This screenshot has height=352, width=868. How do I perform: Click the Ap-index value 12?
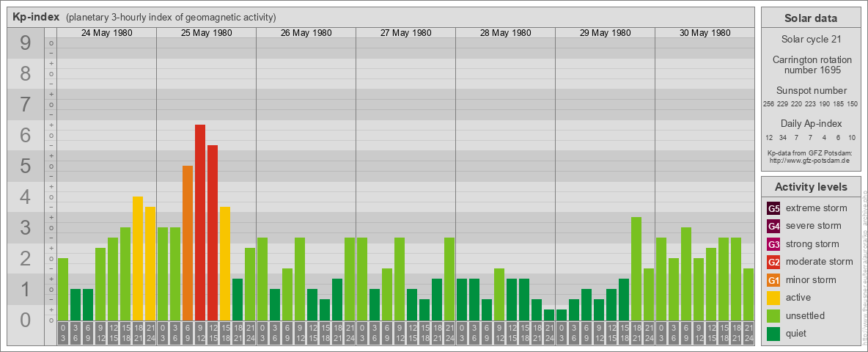pyautogui.click(x=770, y=137)
